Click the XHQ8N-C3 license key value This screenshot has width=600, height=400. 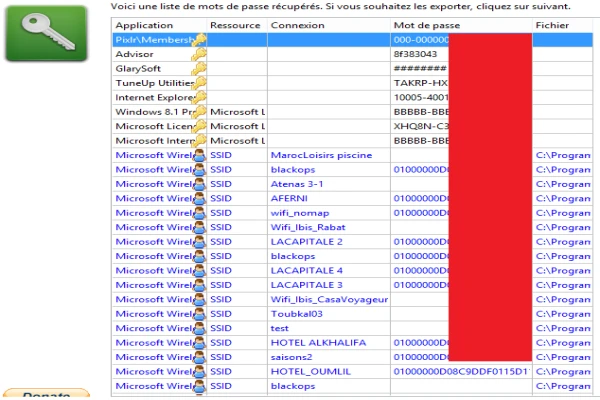(x=421, y=126)
